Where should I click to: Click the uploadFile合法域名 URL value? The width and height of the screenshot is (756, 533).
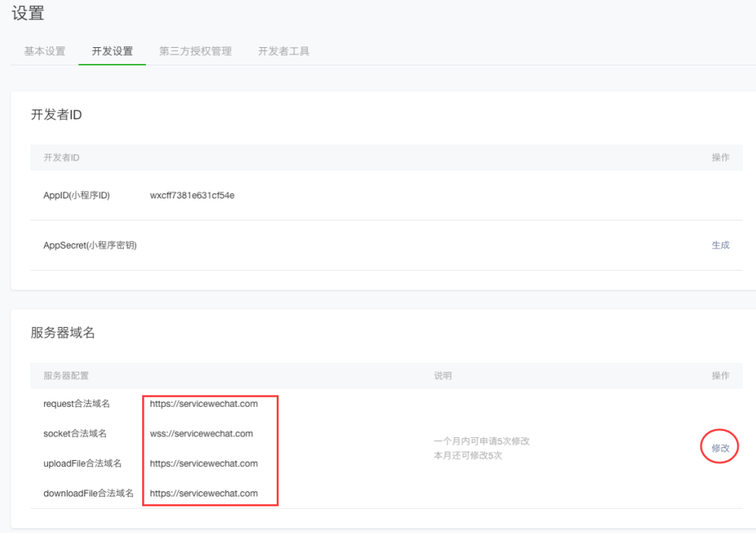click(205, 463)
